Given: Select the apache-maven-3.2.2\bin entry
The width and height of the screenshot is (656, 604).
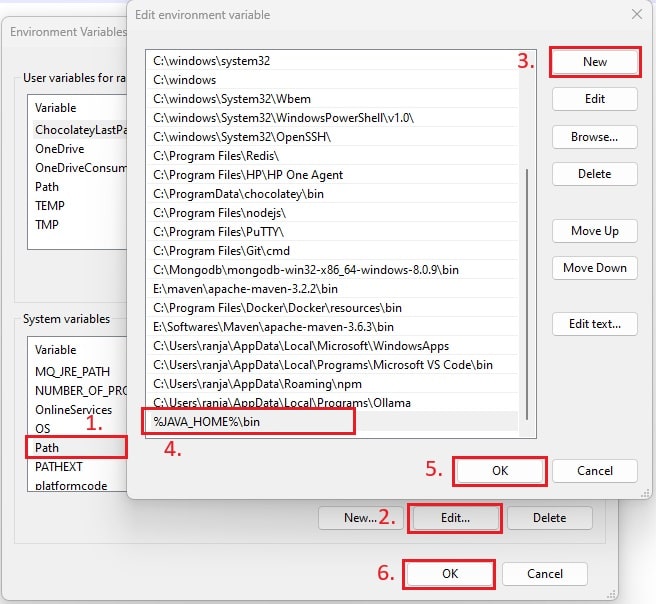Looking at the screenshot, I should tap(332, 289).
